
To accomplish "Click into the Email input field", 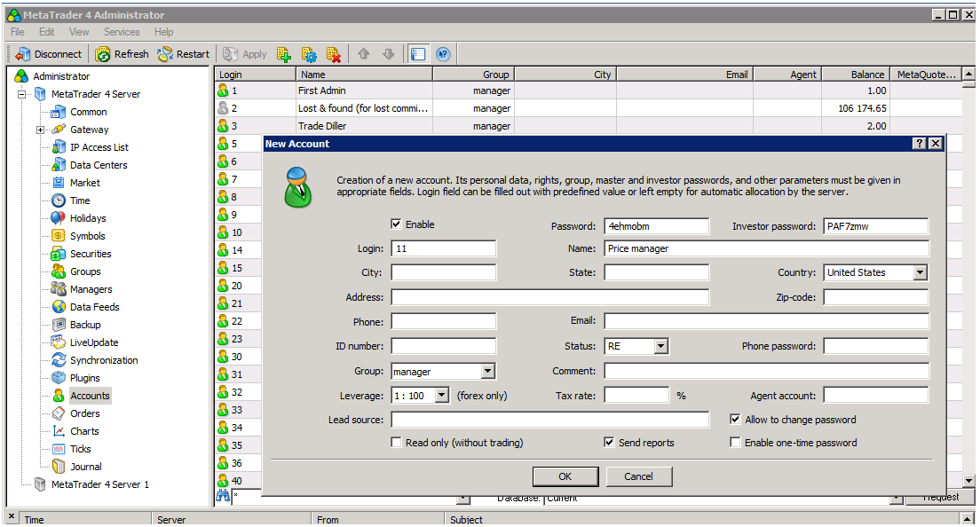I will [766, 321].
